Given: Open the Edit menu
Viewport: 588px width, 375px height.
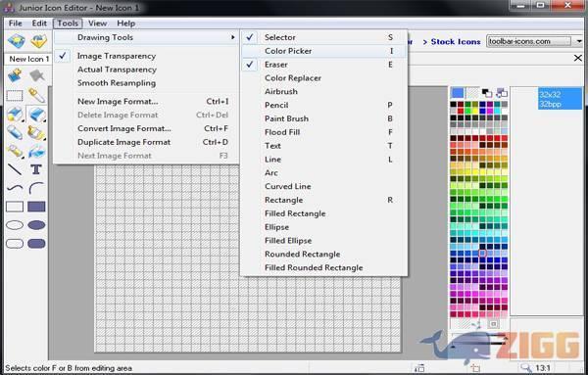Looking at the screenshot, I should click(x=39, y=23).
